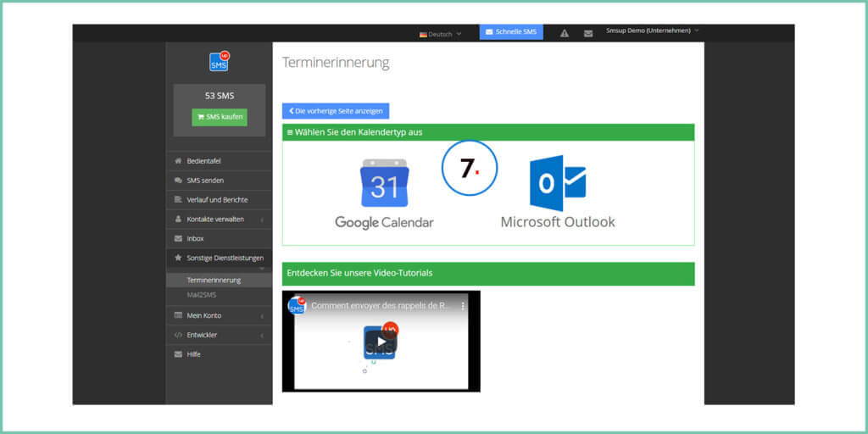Click the envelope icon beside Inbox
Screen dimensions: 868x434
click(178, 238)
